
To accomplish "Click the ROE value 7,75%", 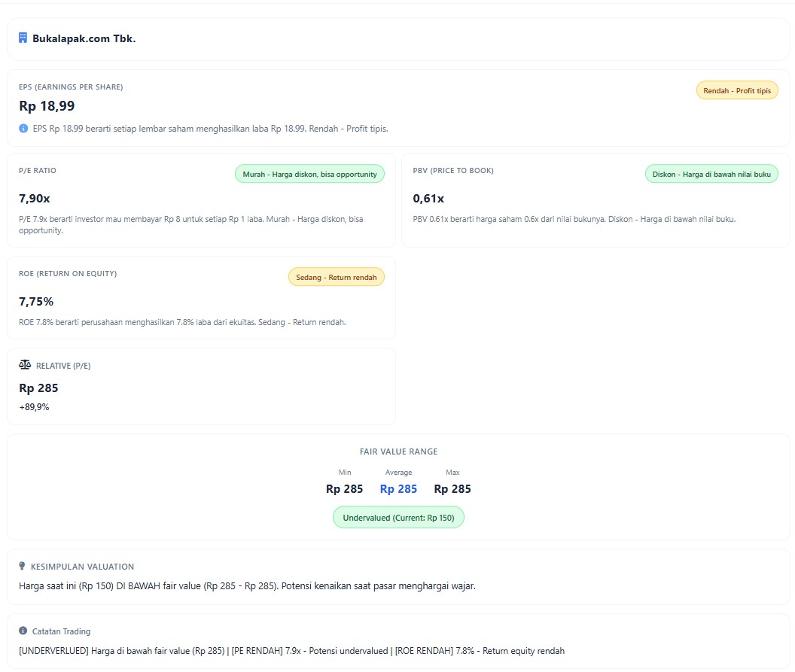I will pyautogui.click(x=36, y=302).
